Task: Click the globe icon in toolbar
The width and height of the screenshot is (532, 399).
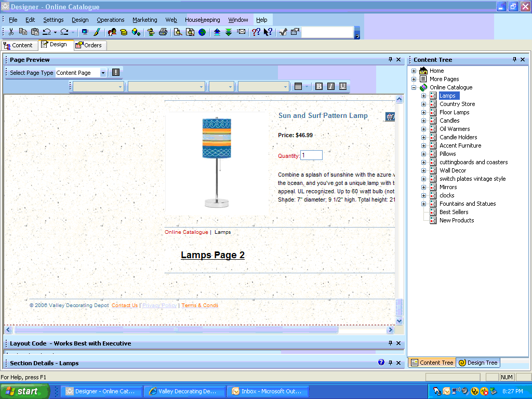Action: 202,32
